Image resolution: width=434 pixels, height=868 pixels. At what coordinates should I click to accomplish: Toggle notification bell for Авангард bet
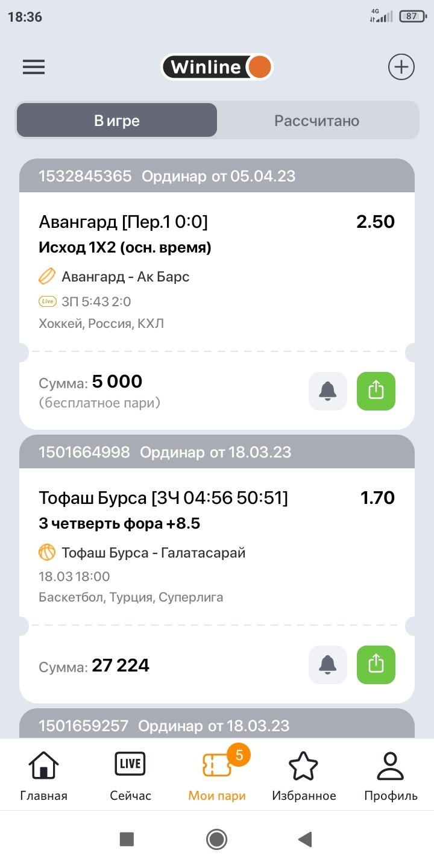(328, 391)
